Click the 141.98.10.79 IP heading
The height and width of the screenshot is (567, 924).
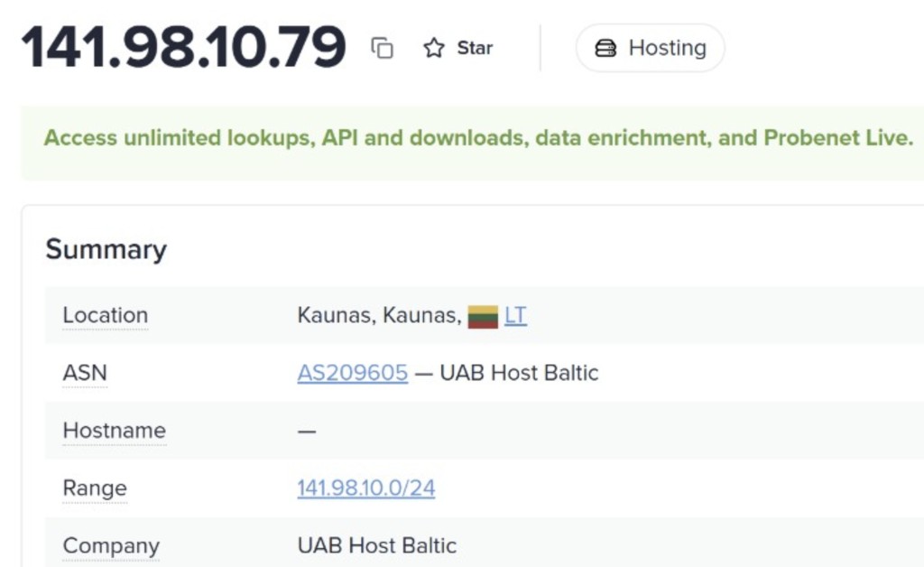(183, 47)
